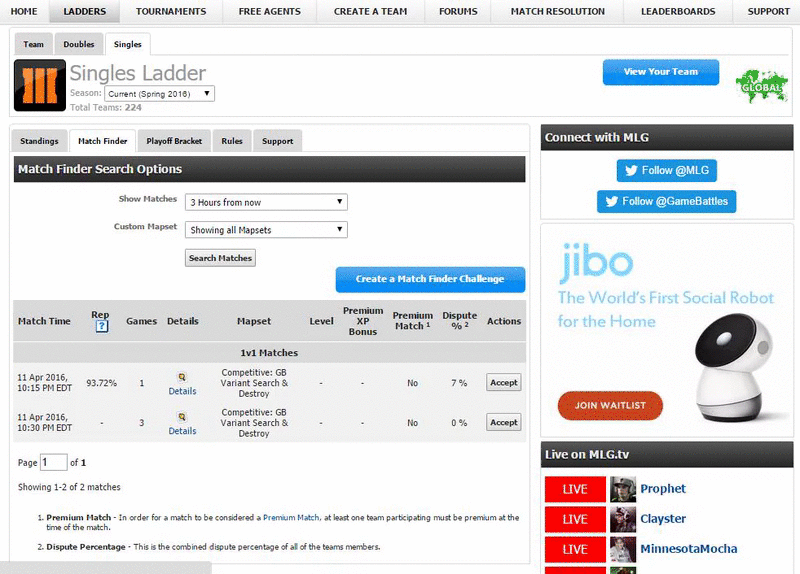Open Prophet's avatar thumbnail
The height and width of the screenshot is (574, 800).
tap(623, 489)
